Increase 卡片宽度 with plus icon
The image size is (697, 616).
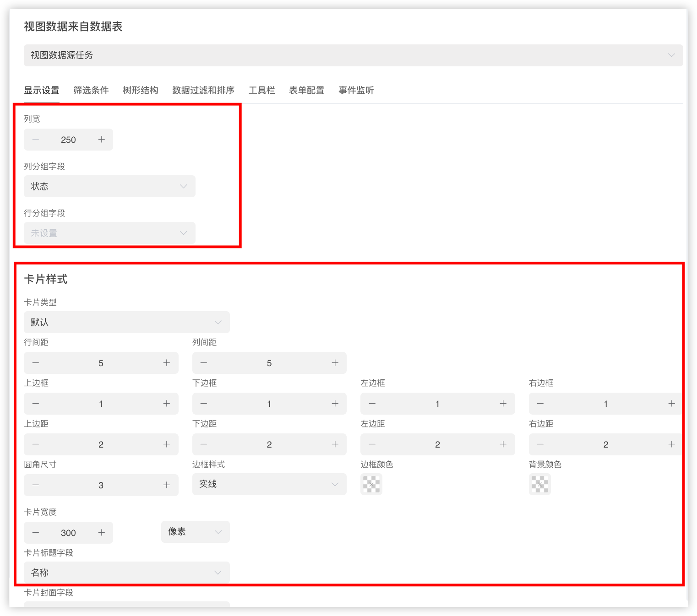(102, 533)
